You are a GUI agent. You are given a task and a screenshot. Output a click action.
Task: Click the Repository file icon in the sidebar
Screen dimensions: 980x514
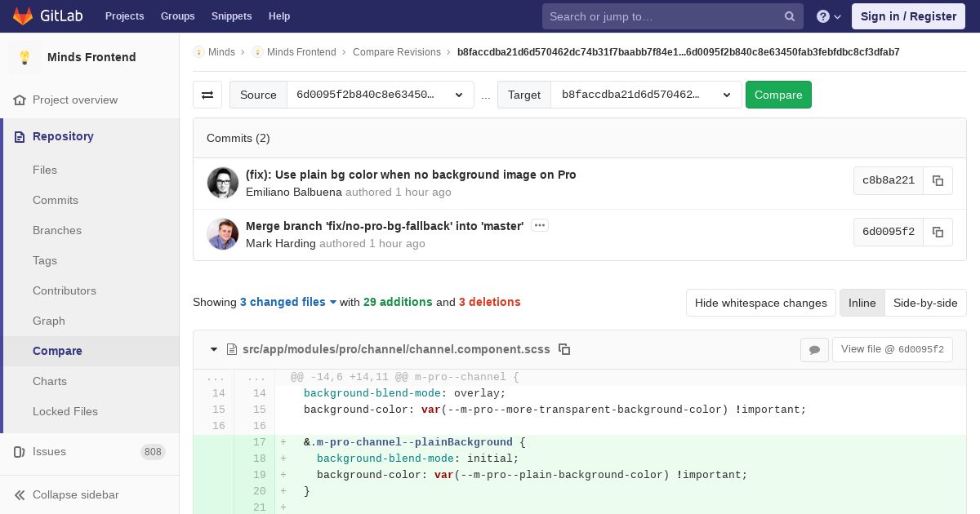[x=20, y=136]
